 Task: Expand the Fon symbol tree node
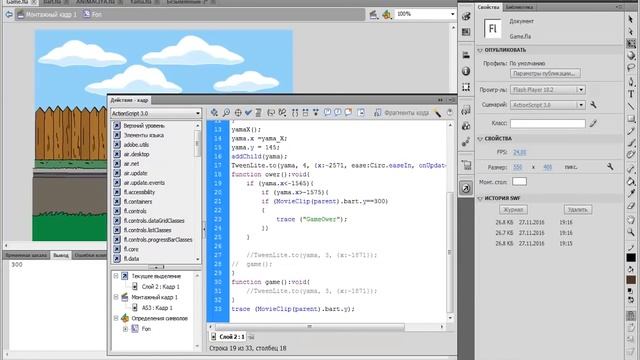(126, 329)
